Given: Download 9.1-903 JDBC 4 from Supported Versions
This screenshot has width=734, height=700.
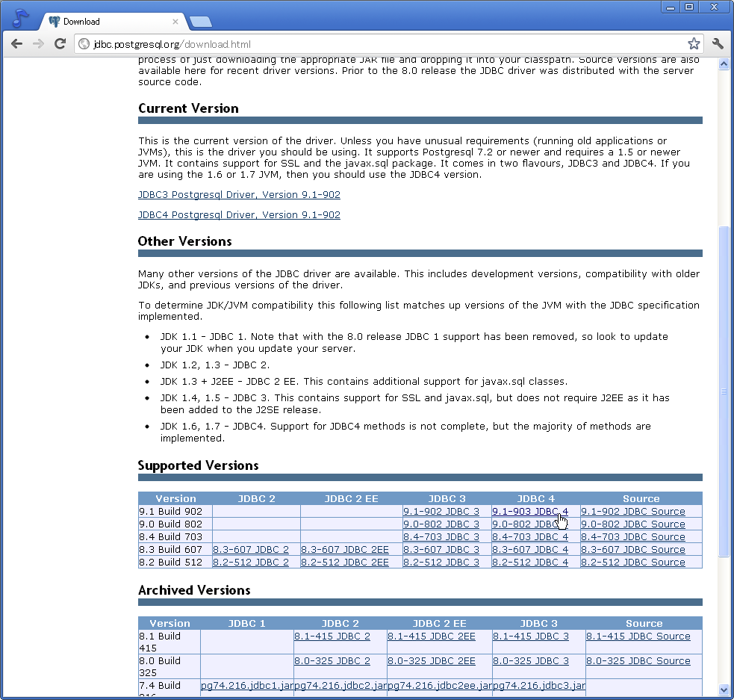Looking at the screenshot, I should point(530,511).
